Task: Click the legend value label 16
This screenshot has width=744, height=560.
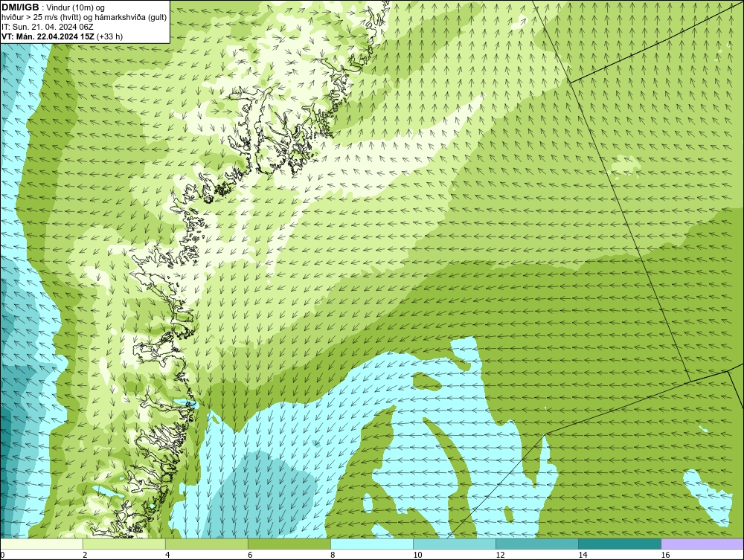Action: click(x=665, y=555)
